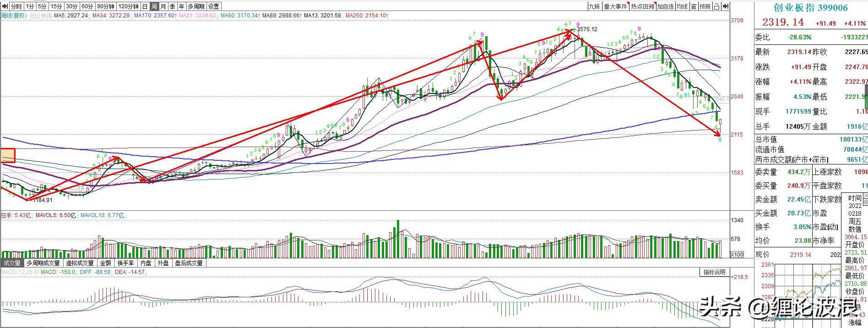Select the 30分 period tab
This screenshot has width=868, height=328.
(71, 6)
